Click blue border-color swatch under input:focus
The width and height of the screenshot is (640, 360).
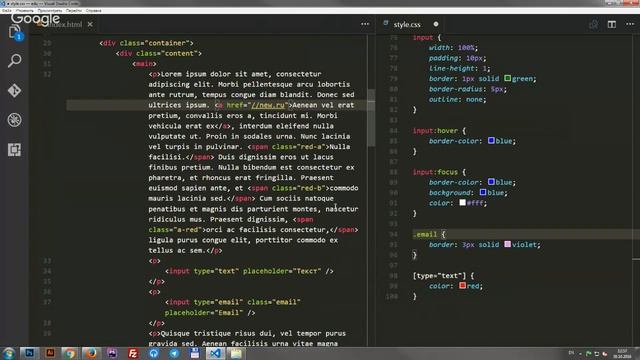(491, 182)
